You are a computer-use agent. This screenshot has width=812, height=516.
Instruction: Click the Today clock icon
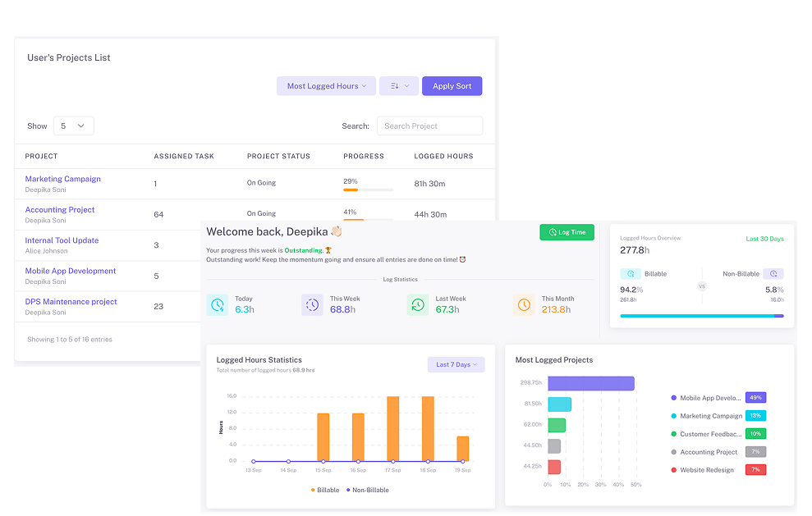point(217,304)
